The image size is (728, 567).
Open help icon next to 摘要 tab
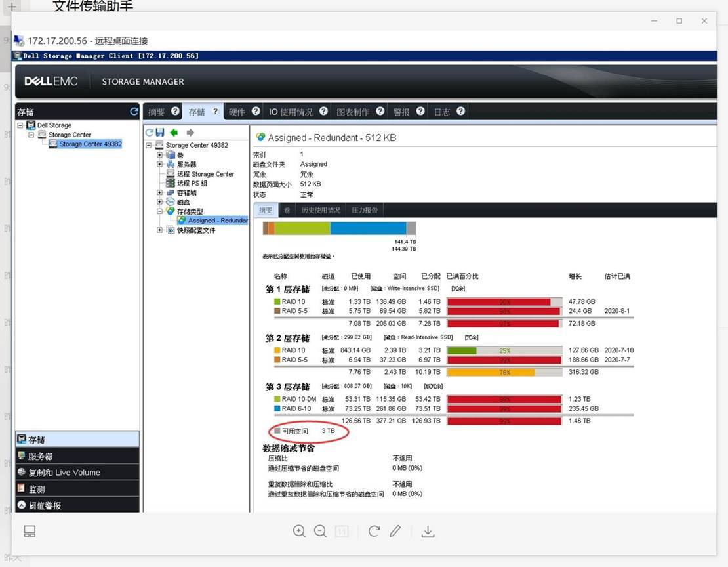tap(175, 111)
